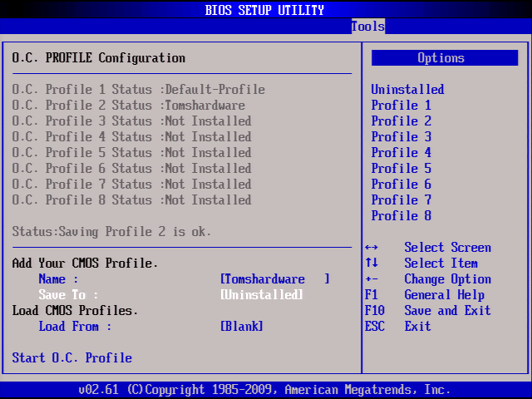Click O.C. Profile 5 Status row
Screen dimensions: 532x399
coord(132,153)
